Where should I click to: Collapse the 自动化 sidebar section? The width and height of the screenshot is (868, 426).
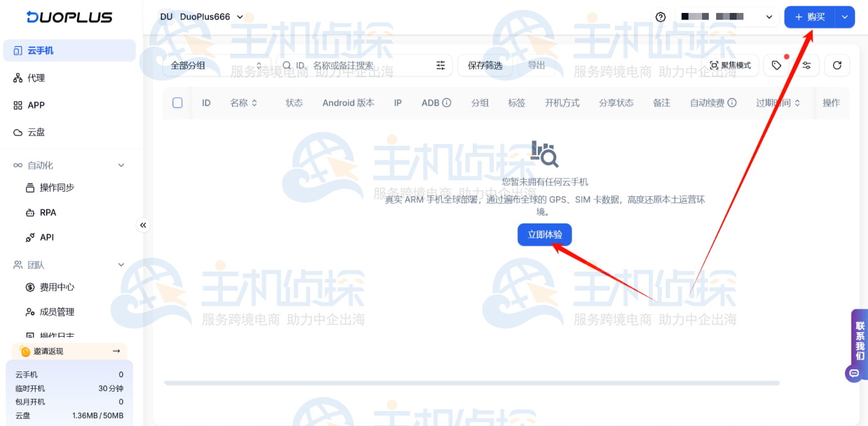(121, 165)
